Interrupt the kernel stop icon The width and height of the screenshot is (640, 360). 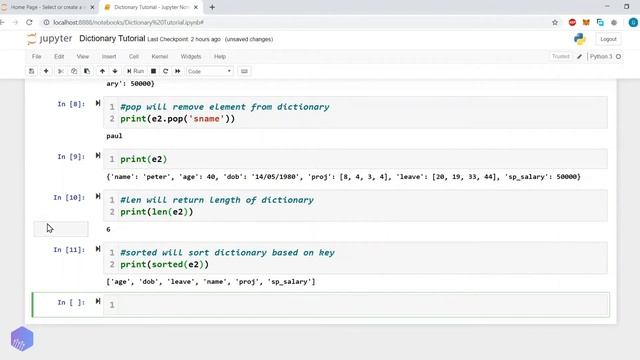153,71
